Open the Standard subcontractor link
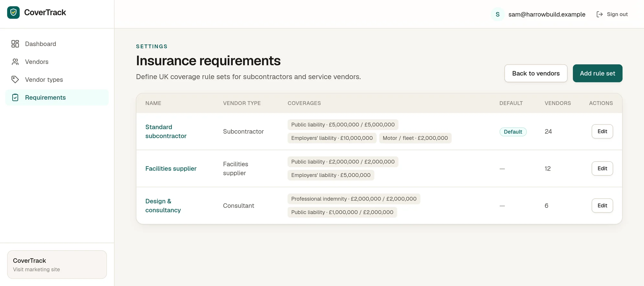Image resolution: width=644 pixels, height=286 pixels. click(x=166, y=131)
